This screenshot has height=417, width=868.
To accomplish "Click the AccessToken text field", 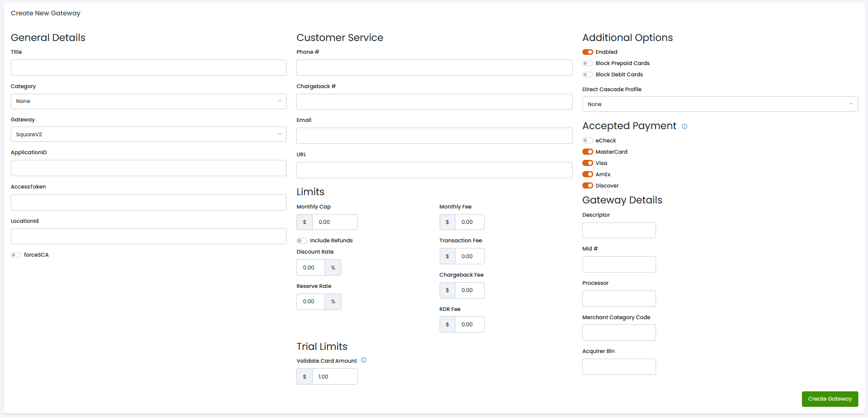I will 148,202.
